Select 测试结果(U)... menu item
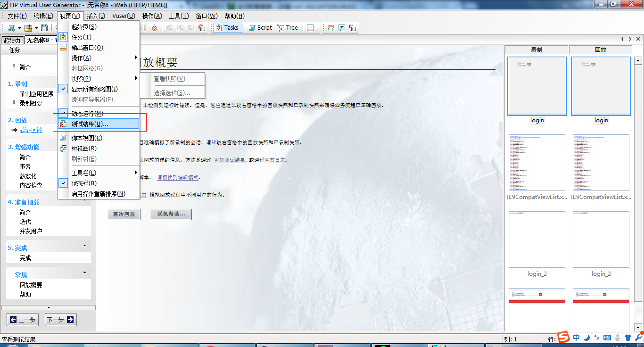This screenshot has width=644, height=347. pyautogui.click(x=99, y=124)
